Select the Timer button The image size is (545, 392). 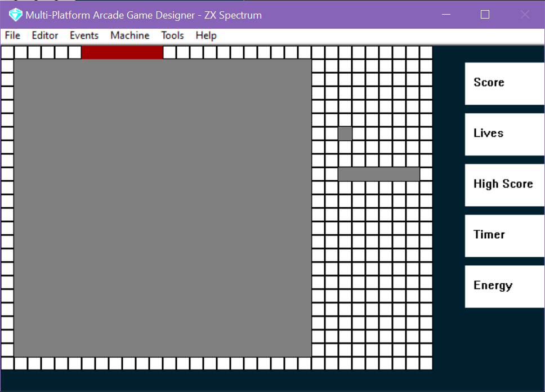(504, 236)
